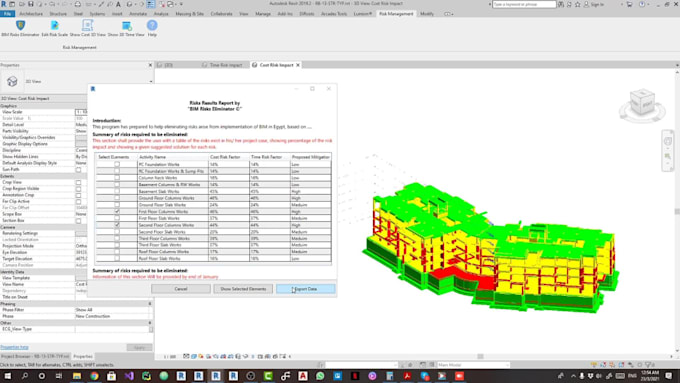Open the Properties help link
The image size is (680, 383).
tap(14, 347)
